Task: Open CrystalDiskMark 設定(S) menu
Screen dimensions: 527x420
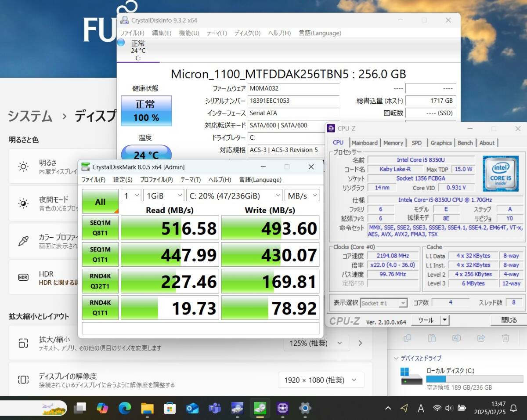Action: [123, 180]
